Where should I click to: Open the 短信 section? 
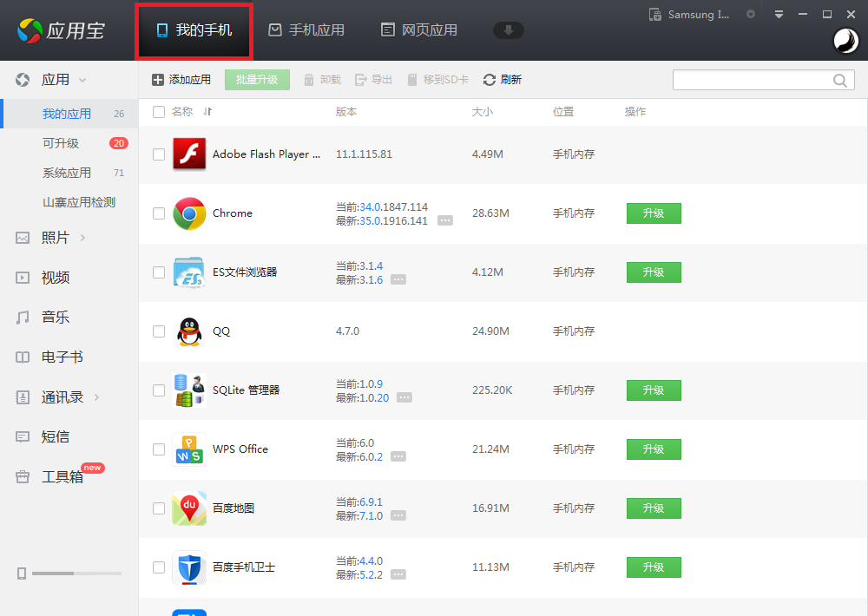point(55,436)
